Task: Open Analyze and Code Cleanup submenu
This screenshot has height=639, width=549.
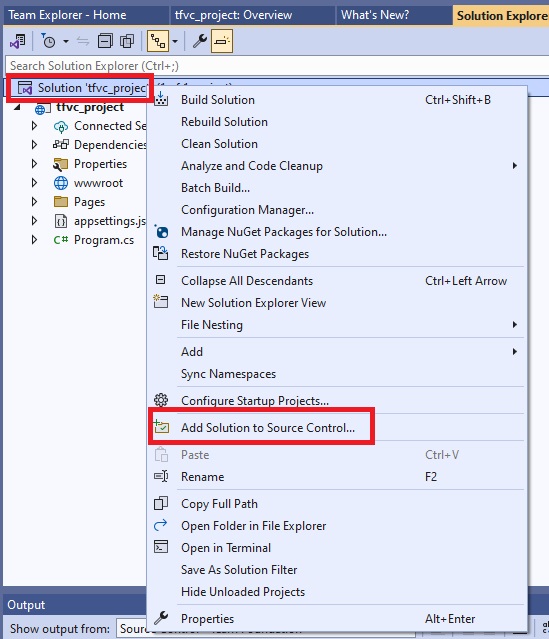Action: click(338, 166)
